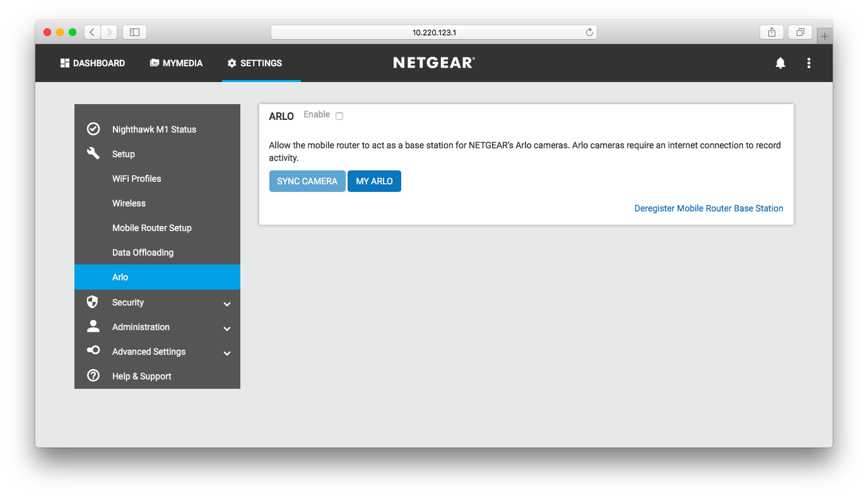Expand the Administration section chevron
This screenshot has height=498, width=868.
(x=227, y=328)
